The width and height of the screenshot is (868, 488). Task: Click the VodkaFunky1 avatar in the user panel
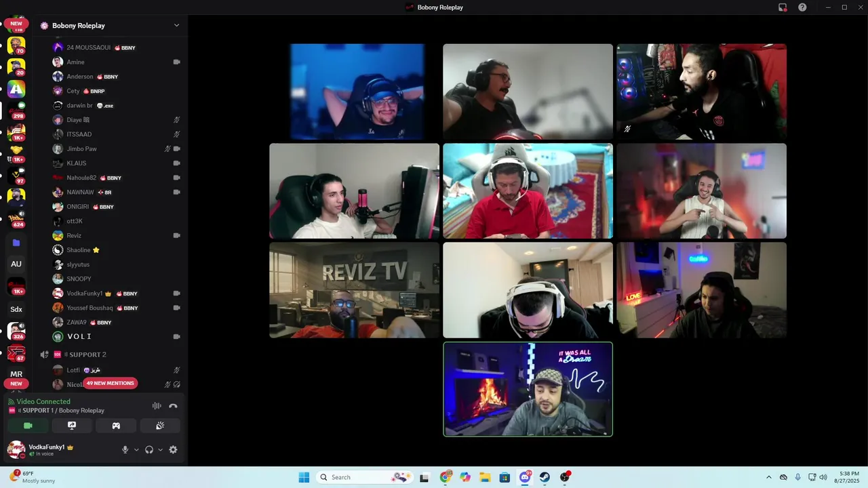pos(16,449)
